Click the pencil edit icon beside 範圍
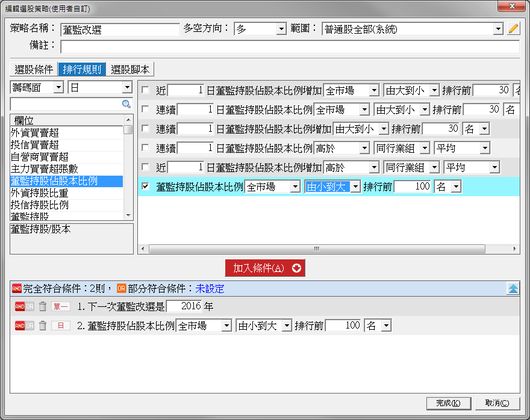530x420 pixels. [513, 29]
